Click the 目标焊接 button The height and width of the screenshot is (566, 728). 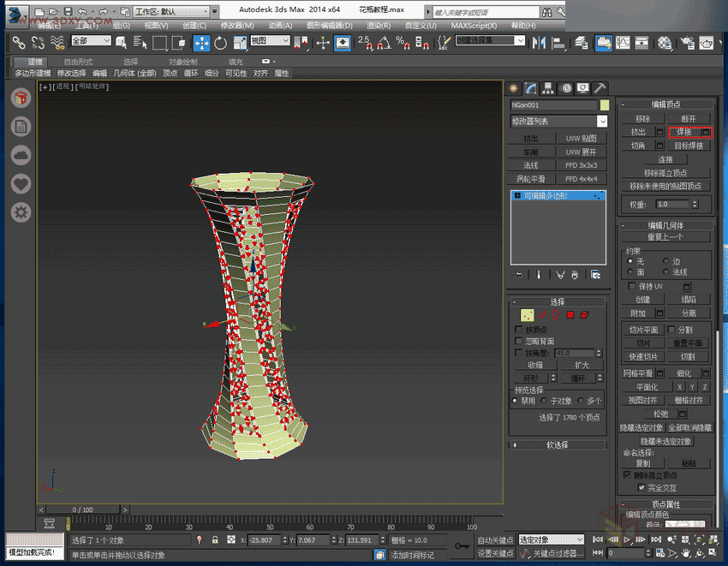pos(689,146)
